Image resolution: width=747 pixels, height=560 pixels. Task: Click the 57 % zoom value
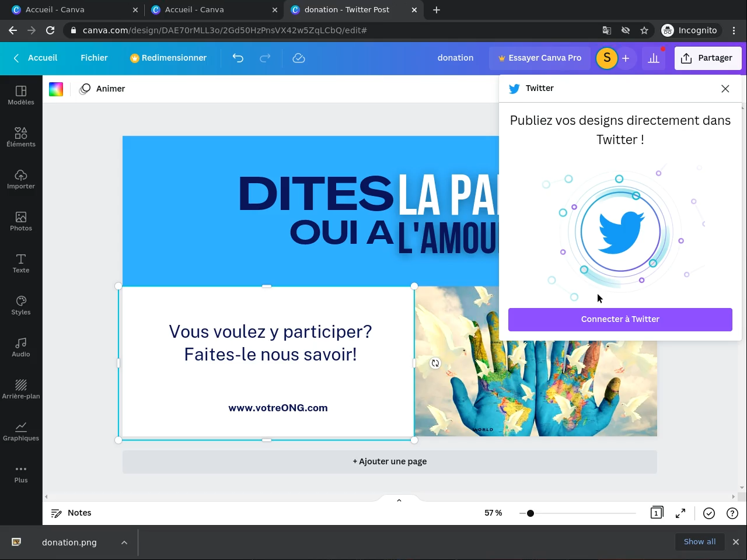coord(493,513)
